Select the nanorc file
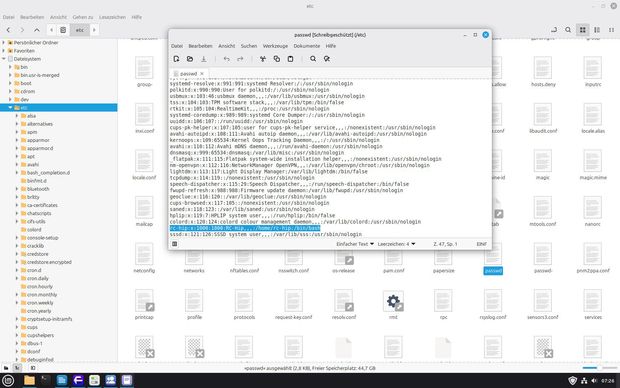Image resolution: width=620 pixels, height=388 pixels. (592, 212)
